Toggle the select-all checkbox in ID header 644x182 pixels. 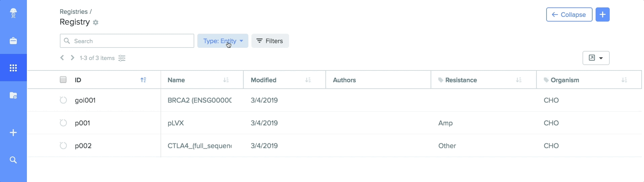pos(63,80)
